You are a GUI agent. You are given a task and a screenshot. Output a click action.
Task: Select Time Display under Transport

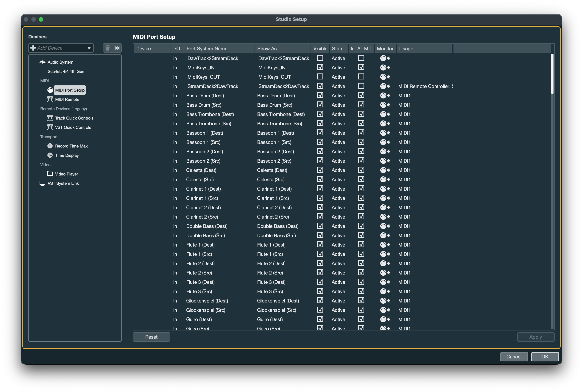[x=67, y=155]
